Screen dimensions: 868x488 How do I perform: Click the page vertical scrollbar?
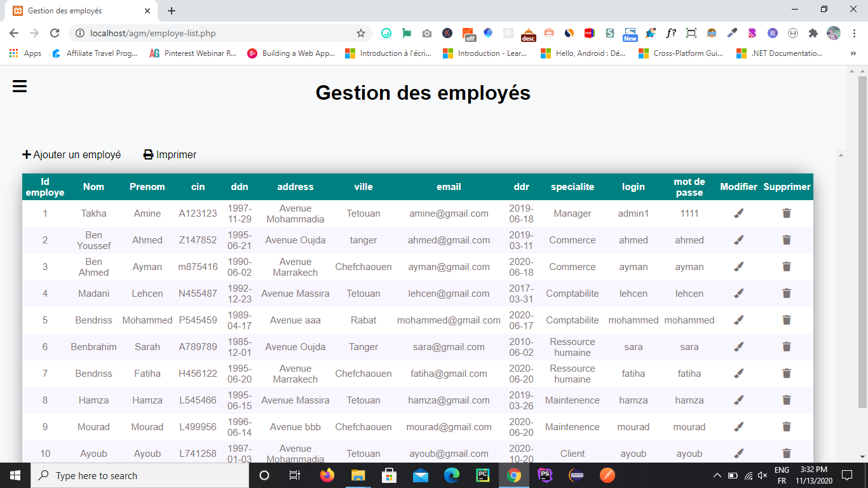(863, 241)
